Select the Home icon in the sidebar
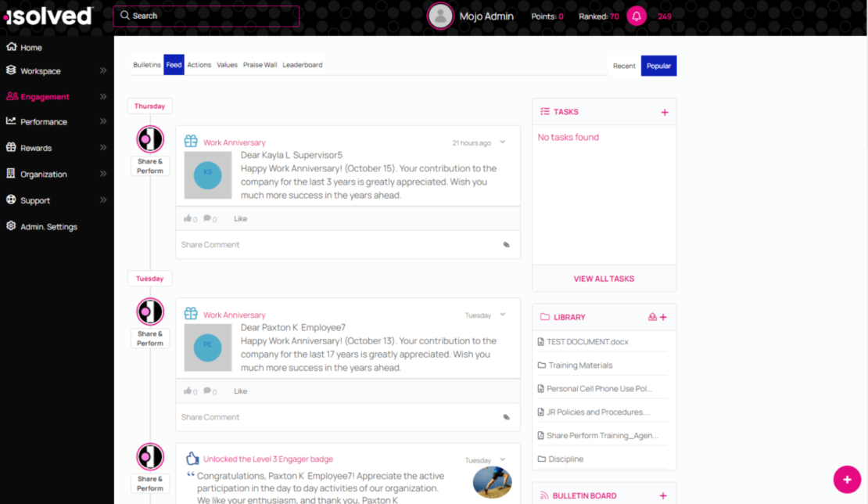868x504 pixels. [10, 47]
